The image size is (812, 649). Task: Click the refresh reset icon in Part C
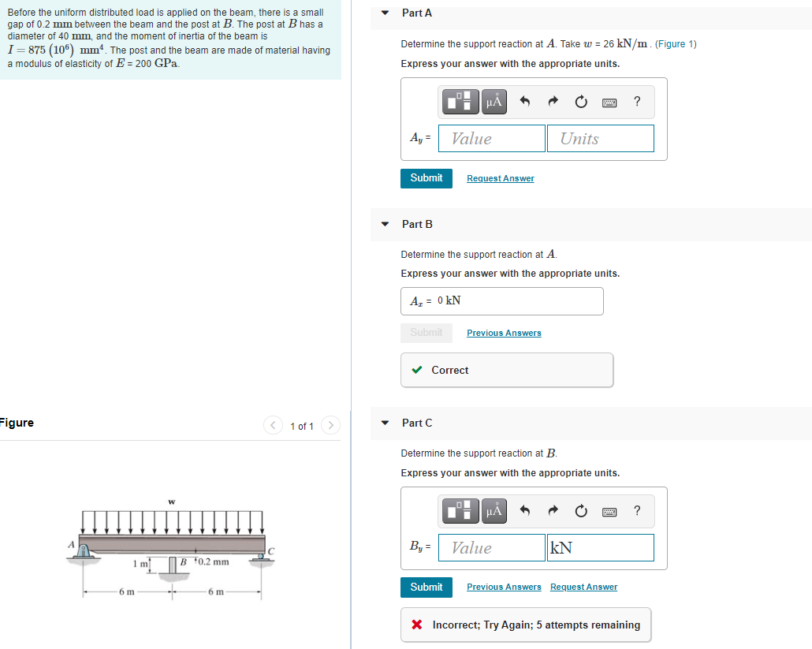[x=581, y=510]
